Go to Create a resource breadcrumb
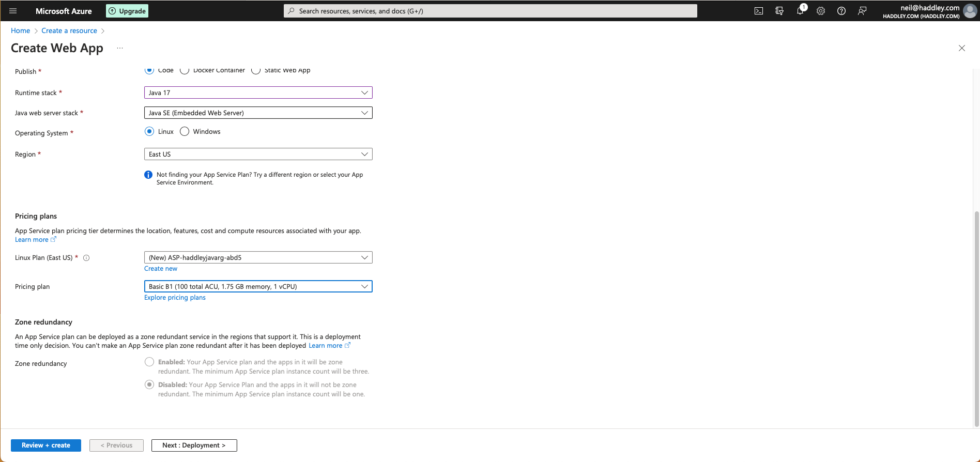980x462 pixels. pos(69,30)
